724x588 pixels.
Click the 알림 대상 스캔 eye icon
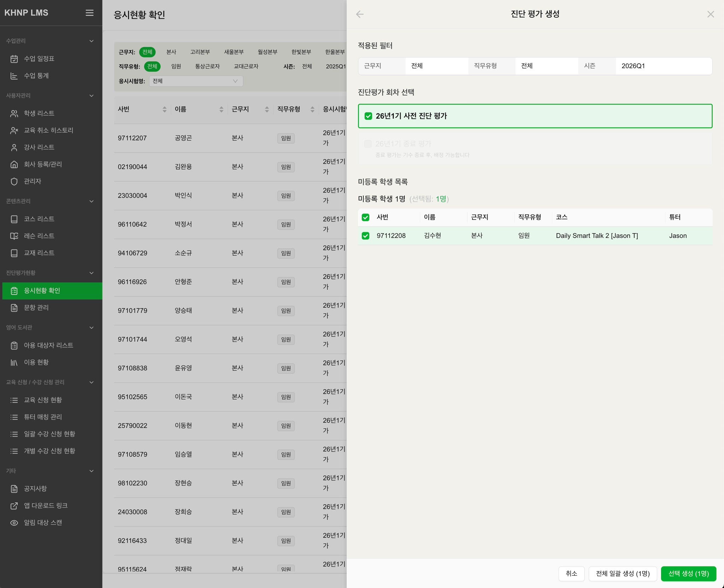tap(14, 523)
